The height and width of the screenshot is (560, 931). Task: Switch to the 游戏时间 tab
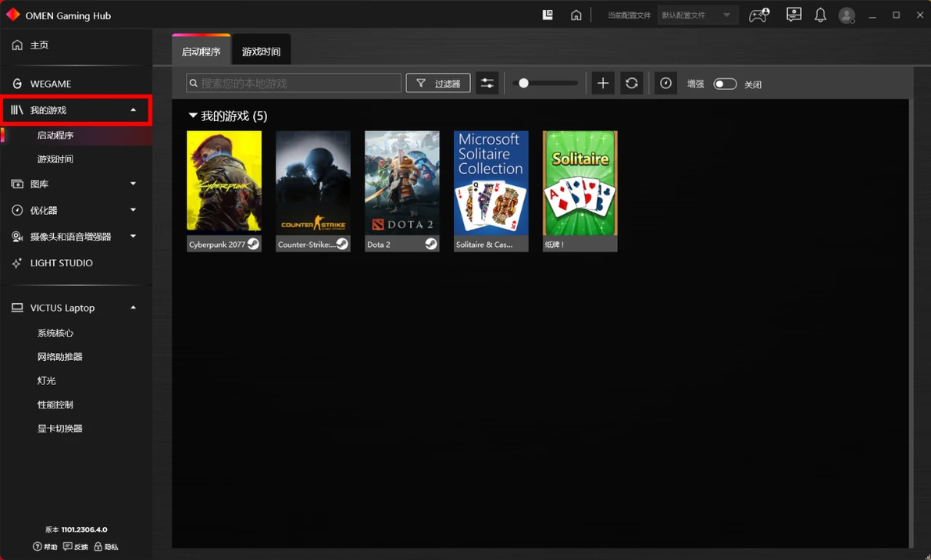coord(261,52)
